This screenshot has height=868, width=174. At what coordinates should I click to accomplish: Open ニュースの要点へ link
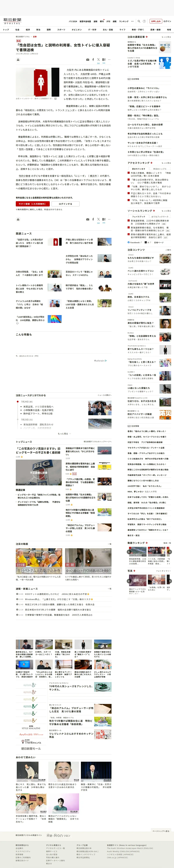pyautogui.click(x=104, y=395)
